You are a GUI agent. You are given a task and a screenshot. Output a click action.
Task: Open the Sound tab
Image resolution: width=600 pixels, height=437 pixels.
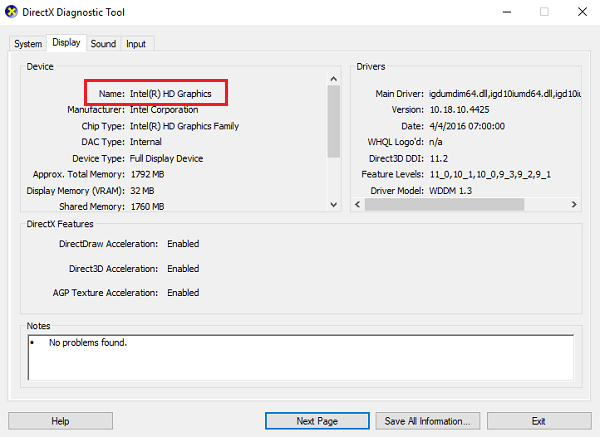pos(103,44)
